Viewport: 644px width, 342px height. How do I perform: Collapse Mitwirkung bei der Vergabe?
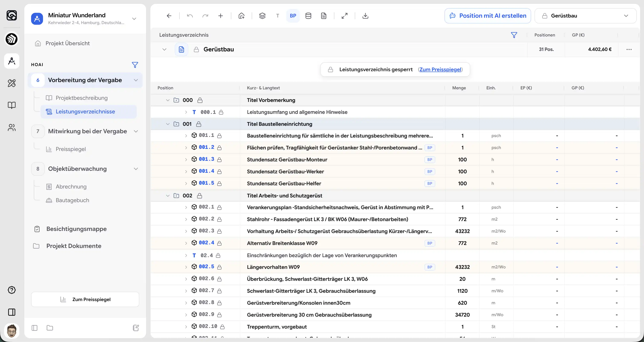[x=136, y=131]
